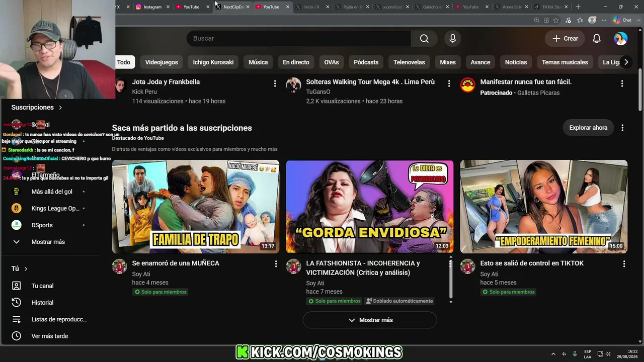The width and height of the screenshot is (644, 362).
Task: Filter by Telenovelas chip
Action: 409,62
